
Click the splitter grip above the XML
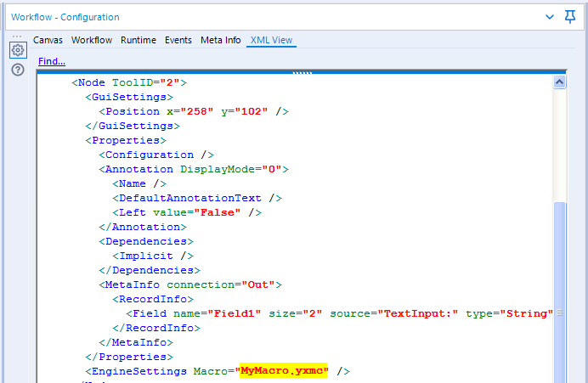(x=302, y=73)
